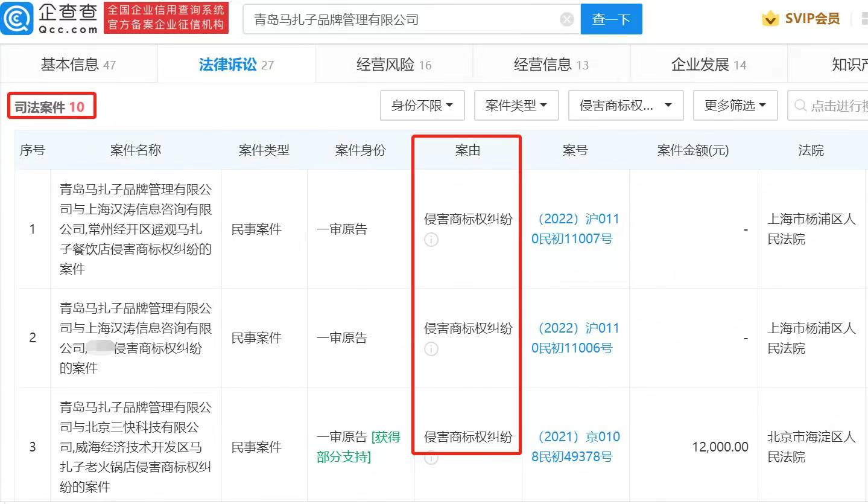Click the SVIP会员 link

813,19
